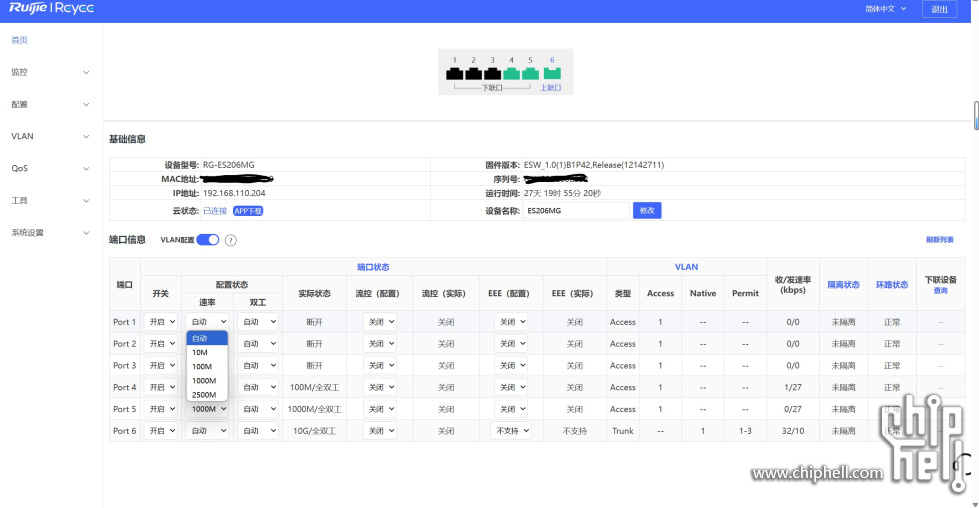Open Port 2 EEE config dropdown
The width and height of the screenshot is (979, 508).
point(511,343)
